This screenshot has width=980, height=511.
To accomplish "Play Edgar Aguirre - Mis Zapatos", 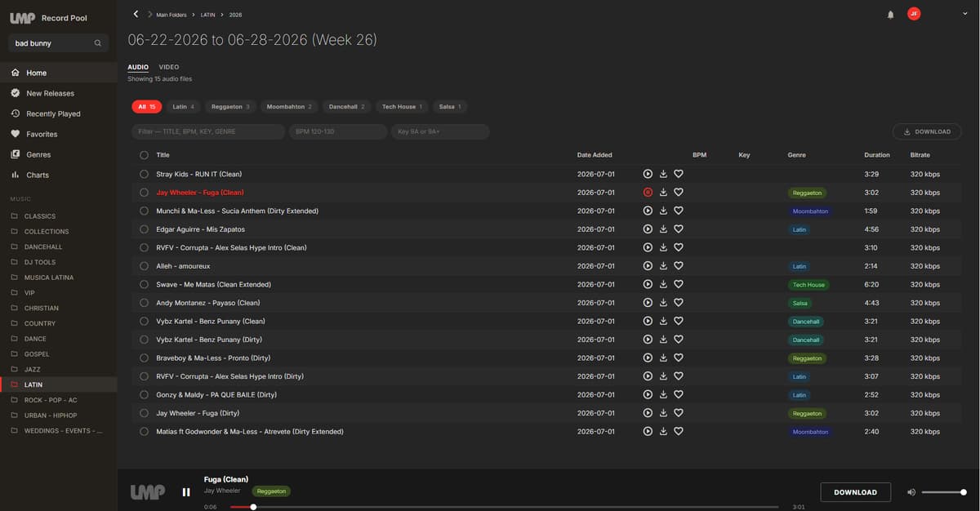I will click(x=648, y=229).
